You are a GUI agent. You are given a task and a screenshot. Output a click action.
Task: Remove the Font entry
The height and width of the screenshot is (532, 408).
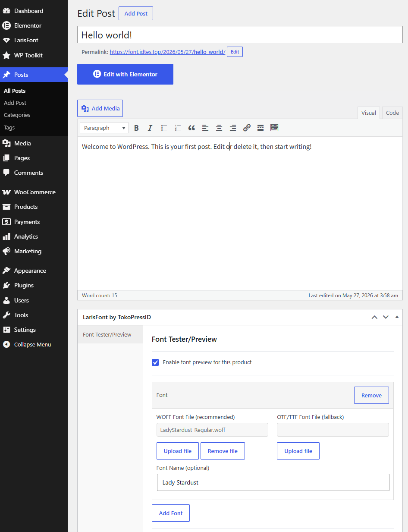pos(371,395)
